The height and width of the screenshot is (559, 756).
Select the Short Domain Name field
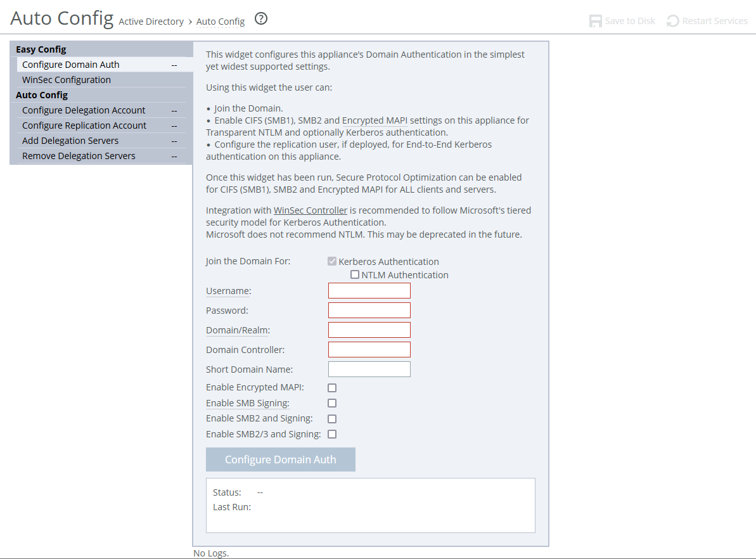(369, 369)
